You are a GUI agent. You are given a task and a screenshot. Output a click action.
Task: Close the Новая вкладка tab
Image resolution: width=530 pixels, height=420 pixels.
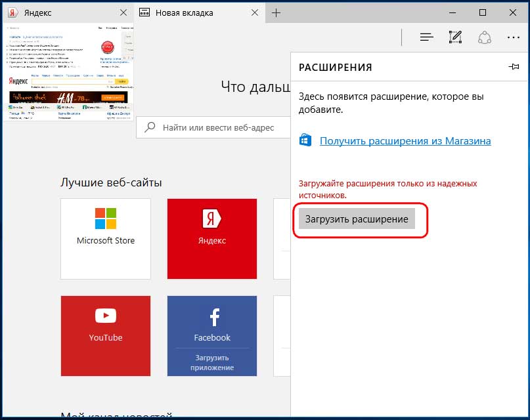point(255,13)
